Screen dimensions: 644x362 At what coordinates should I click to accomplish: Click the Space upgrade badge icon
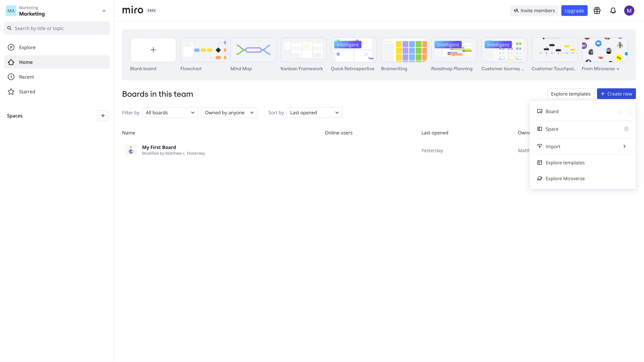(x=626, y=129)
